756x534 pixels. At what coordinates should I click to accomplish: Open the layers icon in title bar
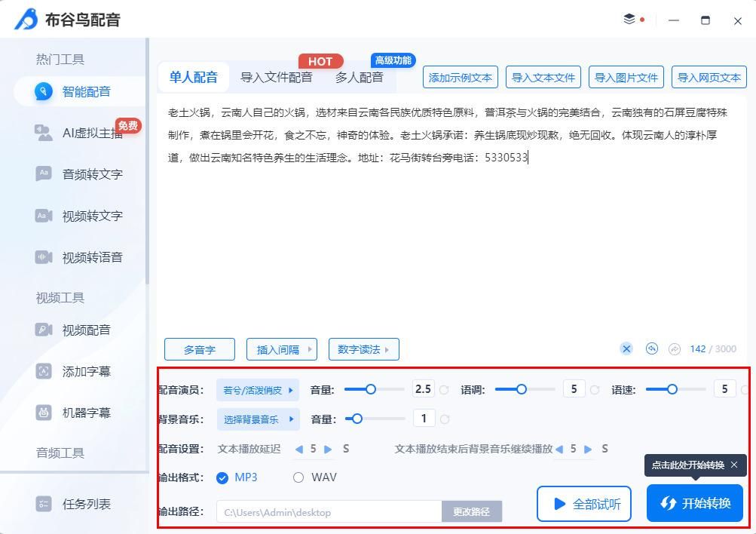click(x=629, y=20)
